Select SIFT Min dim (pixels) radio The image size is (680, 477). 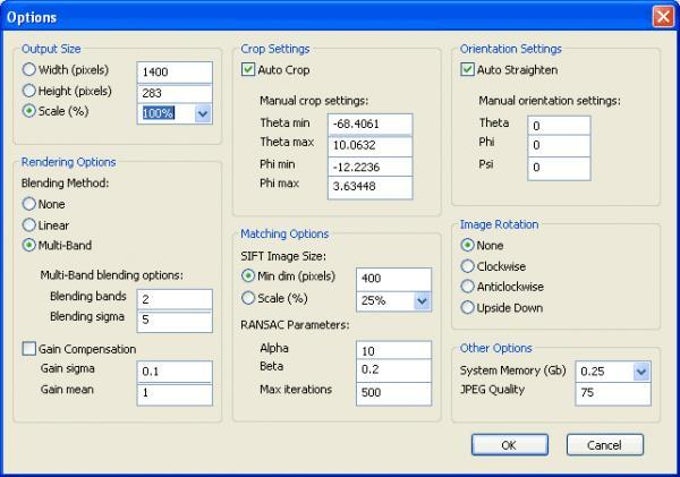248,276
